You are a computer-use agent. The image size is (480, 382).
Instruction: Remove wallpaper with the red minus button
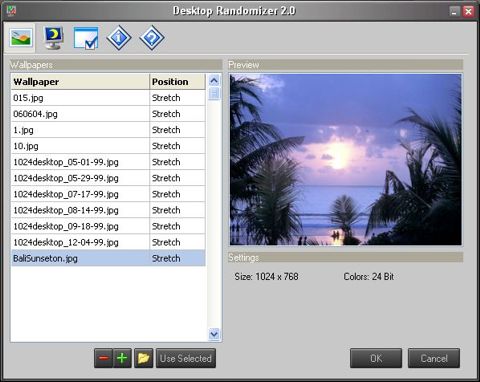tap(103, 358)
